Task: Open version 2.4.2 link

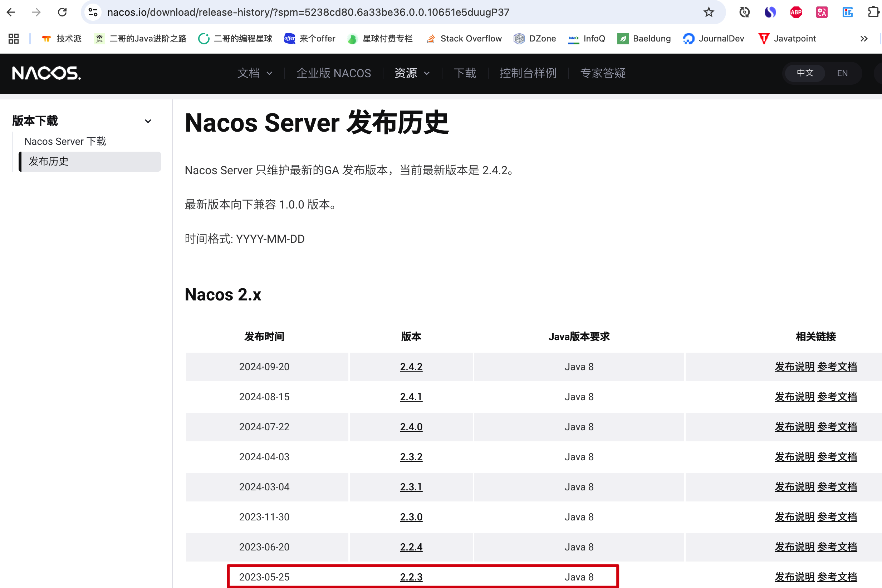Action: pyautogui.click(x=411, y=367)
